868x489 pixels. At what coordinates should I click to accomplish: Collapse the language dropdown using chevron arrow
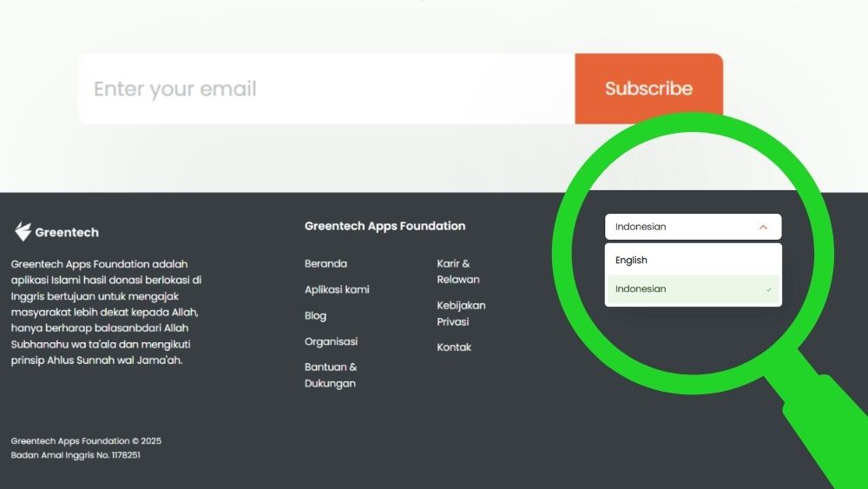tap(763, 228)
